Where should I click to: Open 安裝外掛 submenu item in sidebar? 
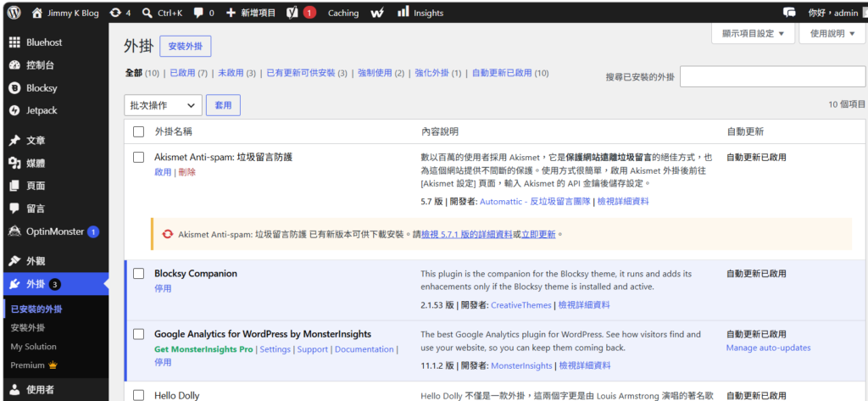tap(28, 327)
